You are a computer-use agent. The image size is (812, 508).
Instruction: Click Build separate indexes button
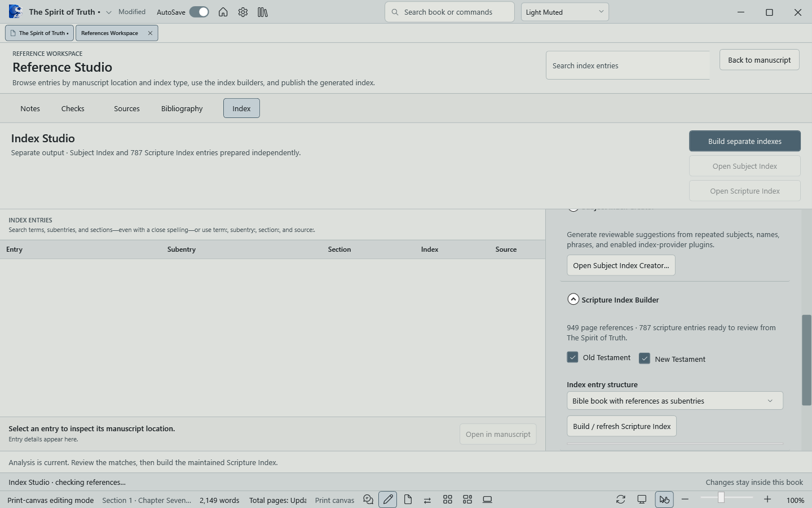pos(745,141)
